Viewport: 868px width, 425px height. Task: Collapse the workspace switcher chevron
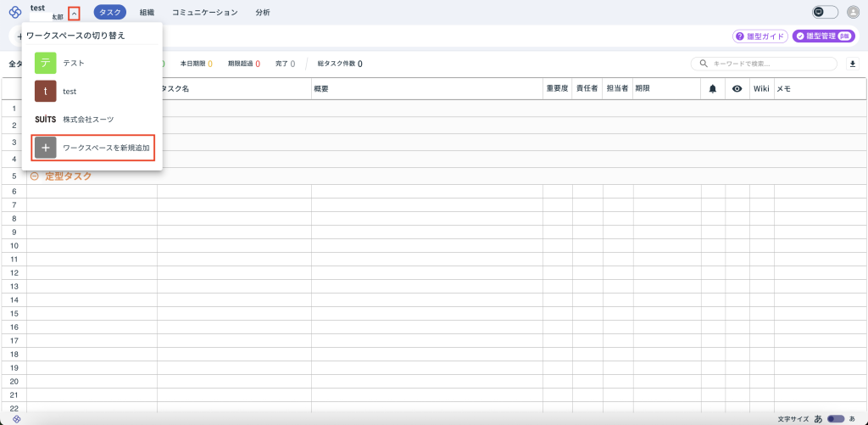74,13
